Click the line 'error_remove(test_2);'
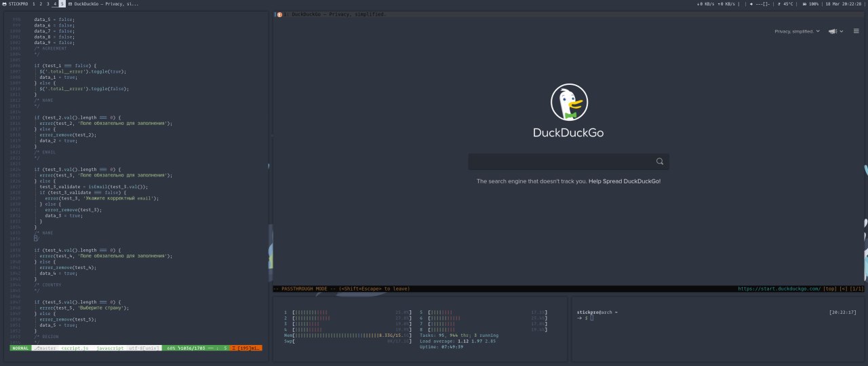Image resolution: width=868 pixels, height=366 pixels. (x=68, y=134)
